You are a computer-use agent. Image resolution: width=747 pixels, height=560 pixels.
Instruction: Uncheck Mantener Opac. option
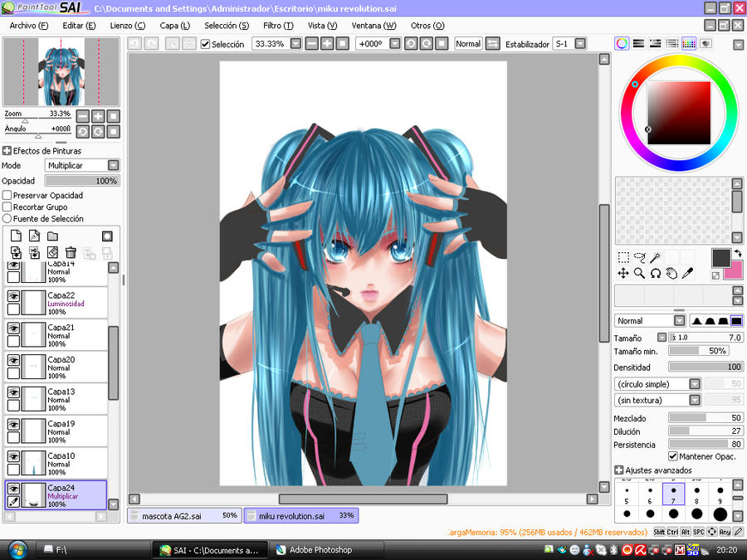(674, 455)
